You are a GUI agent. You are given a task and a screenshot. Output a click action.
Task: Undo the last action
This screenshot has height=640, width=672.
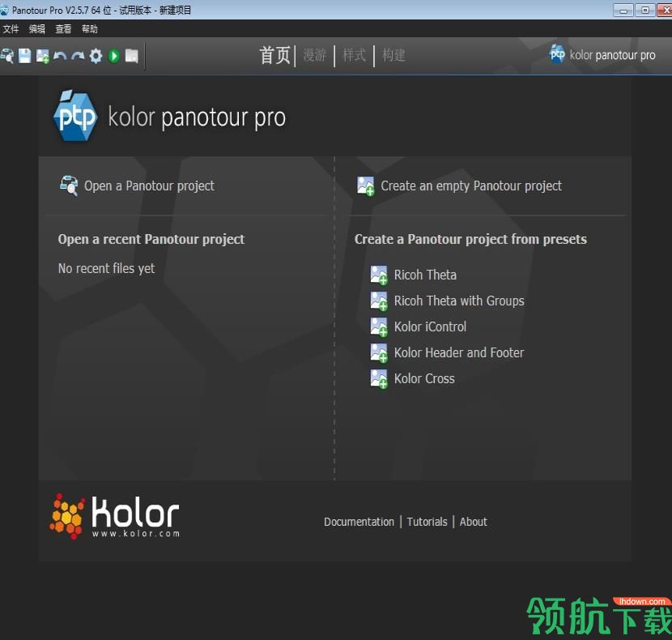[x=60, y=56]
